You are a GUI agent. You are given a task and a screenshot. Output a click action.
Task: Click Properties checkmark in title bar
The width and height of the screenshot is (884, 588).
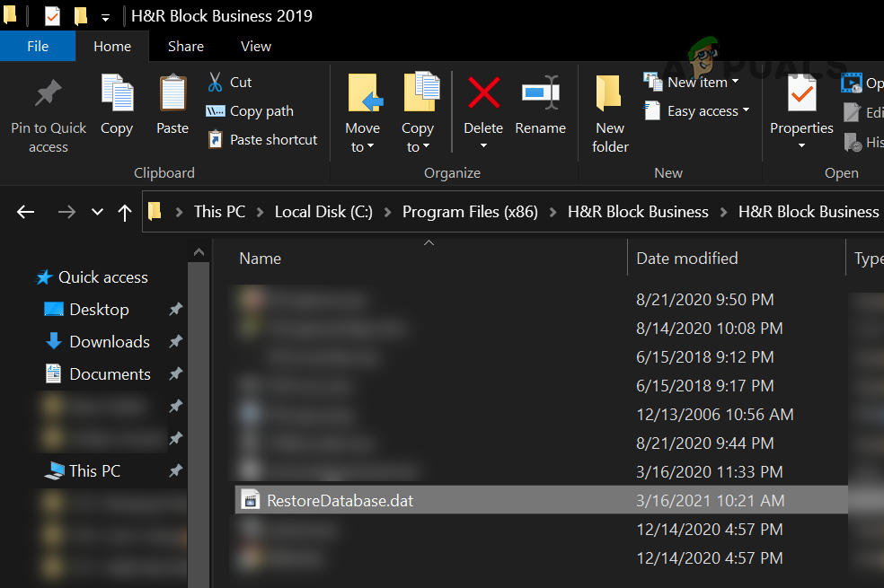(52, 16)
